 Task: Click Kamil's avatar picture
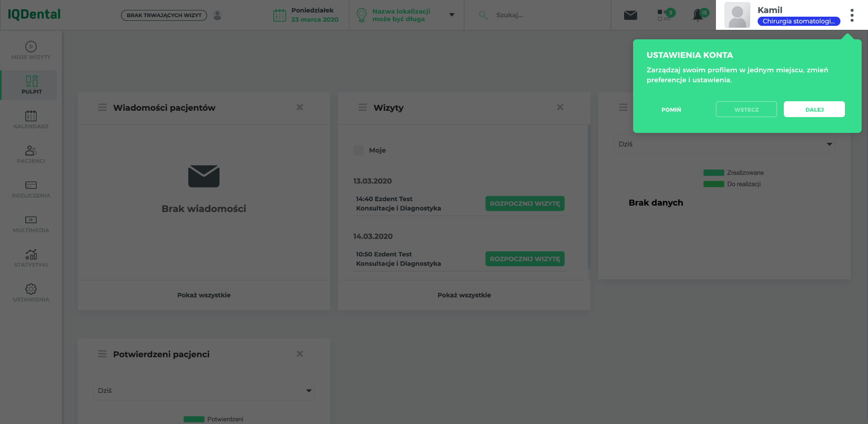(737, 15)
